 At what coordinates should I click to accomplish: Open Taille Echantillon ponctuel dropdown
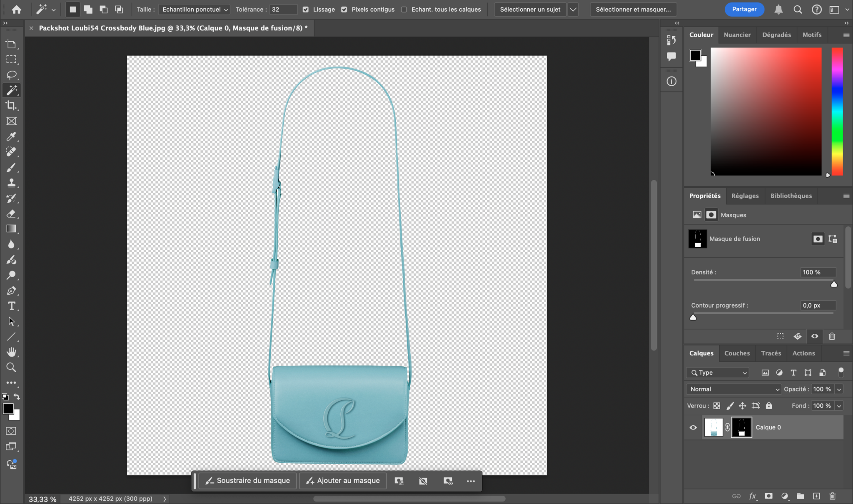point(195,9)
